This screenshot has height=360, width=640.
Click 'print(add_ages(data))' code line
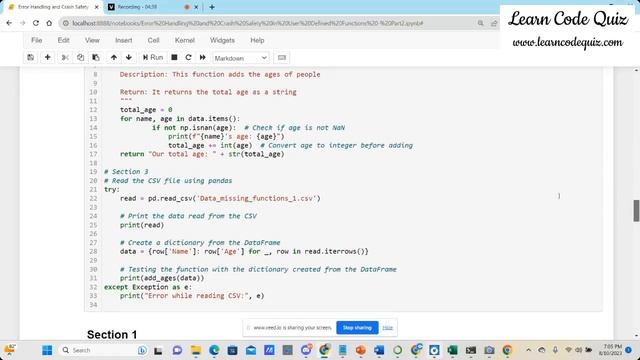tap(162, 278)
